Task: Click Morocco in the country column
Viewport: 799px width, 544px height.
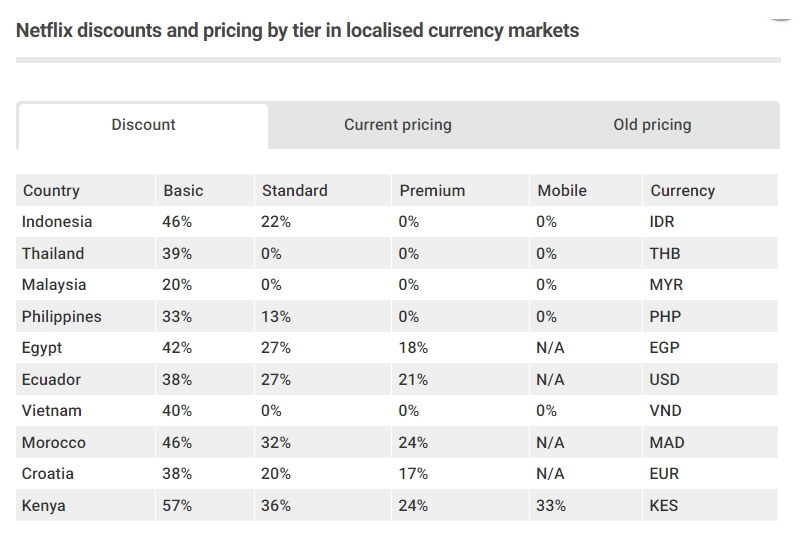Action: click(x=54, y=443)
